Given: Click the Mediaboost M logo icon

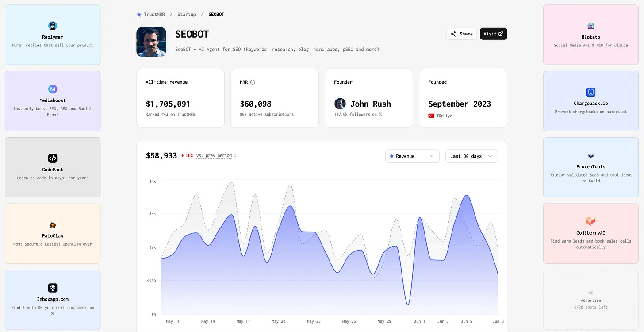Looking at the screenshot, I should (53, 89).
